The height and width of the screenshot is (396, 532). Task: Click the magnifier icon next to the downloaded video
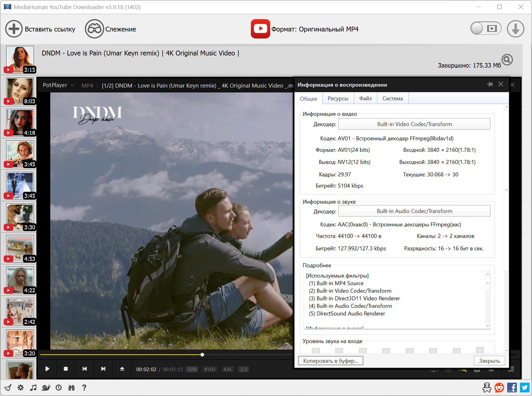[x=507, y=60]
